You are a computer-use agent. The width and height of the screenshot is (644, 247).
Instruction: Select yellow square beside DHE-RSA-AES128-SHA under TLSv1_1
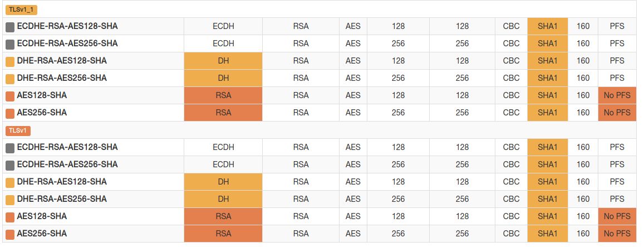tap(10, 61)
